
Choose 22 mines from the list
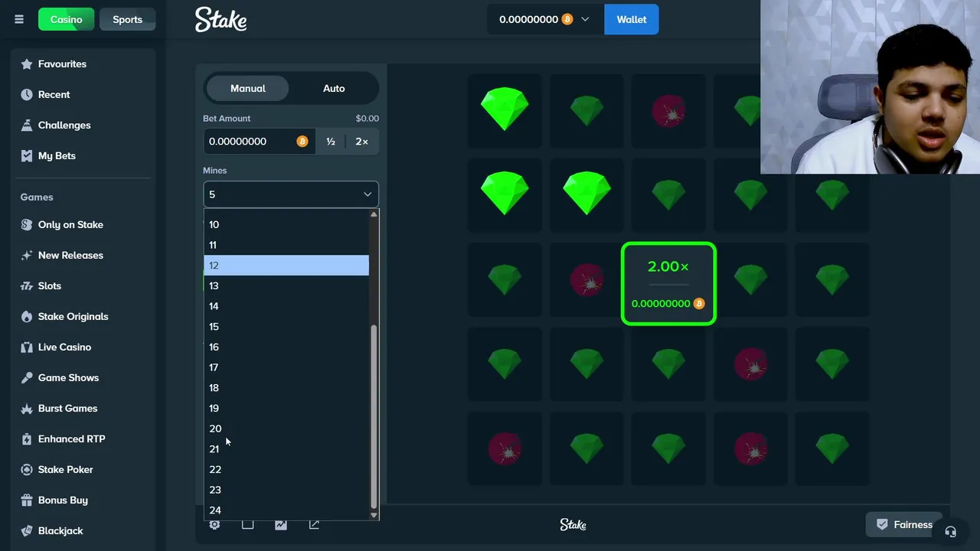(x=286, y=470)
